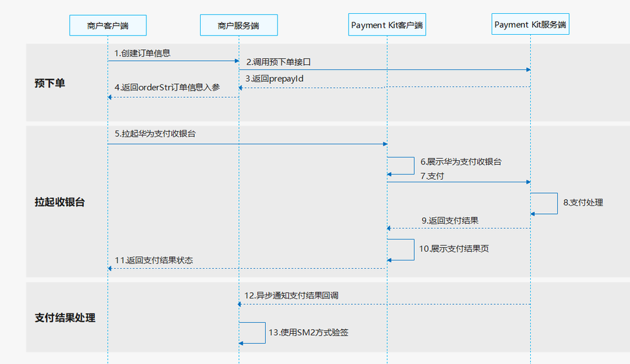Select step 12 异步通知支付结果回调 label
The width and height of the screenshot is (630, 364).
[x=291, y=296]
